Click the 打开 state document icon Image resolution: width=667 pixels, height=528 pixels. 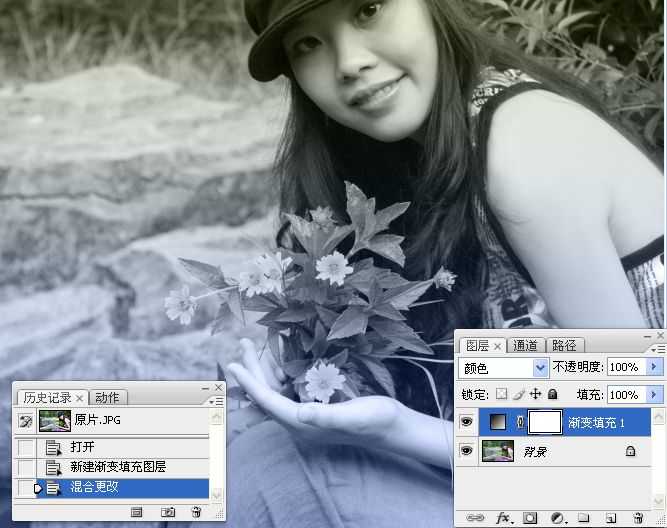[54, 448]
